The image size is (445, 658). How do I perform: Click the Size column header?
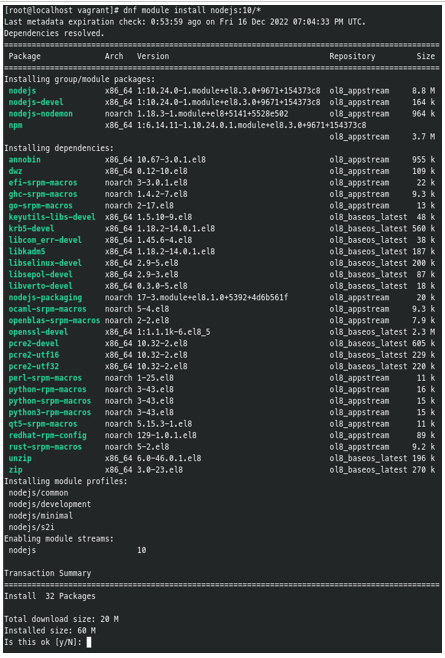(x=426, y=56)
